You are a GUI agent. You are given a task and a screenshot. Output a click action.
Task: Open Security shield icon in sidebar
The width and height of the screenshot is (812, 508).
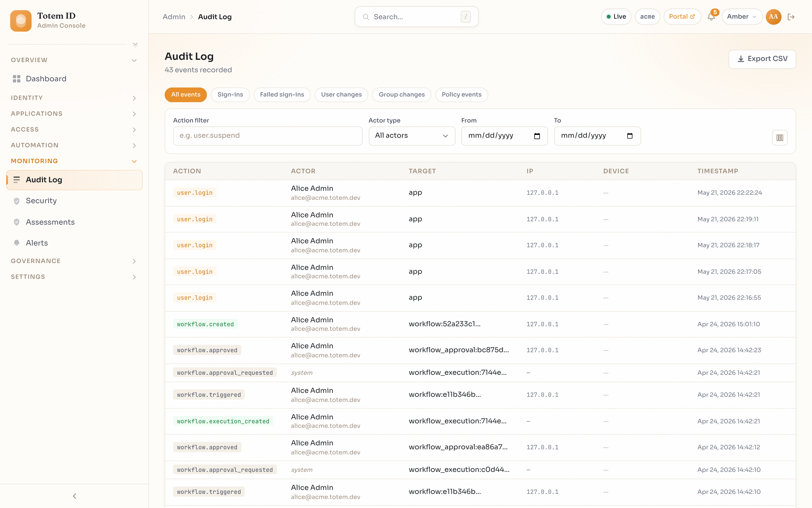[x=16, y=201]
